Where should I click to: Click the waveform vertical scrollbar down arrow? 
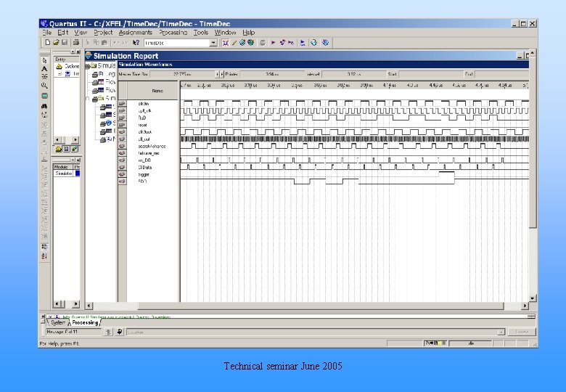(533, 298)
